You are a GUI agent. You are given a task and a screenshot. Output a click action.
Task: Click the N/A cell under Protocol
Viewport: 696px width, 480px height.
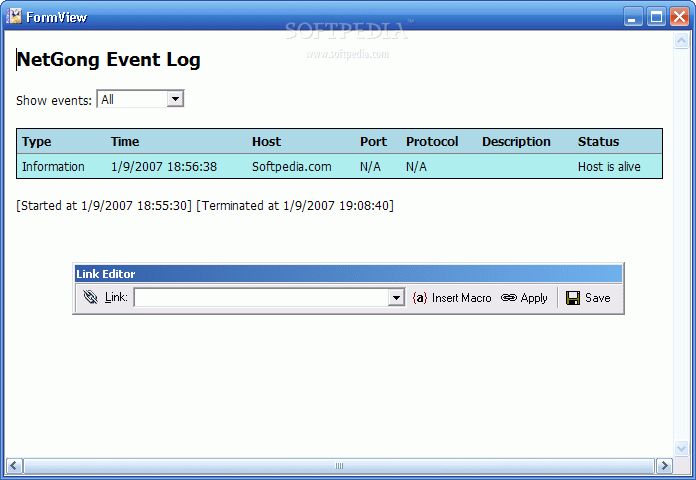[x=416, y=167]
